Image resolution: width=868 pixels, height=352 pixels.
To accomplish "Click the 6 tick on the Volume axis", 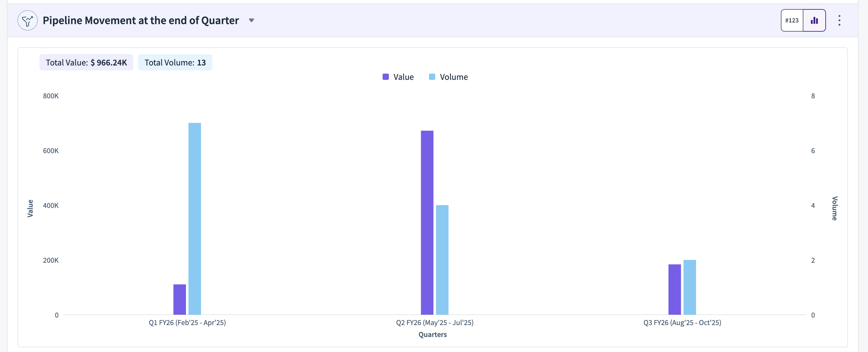I will tap(813, 151).
